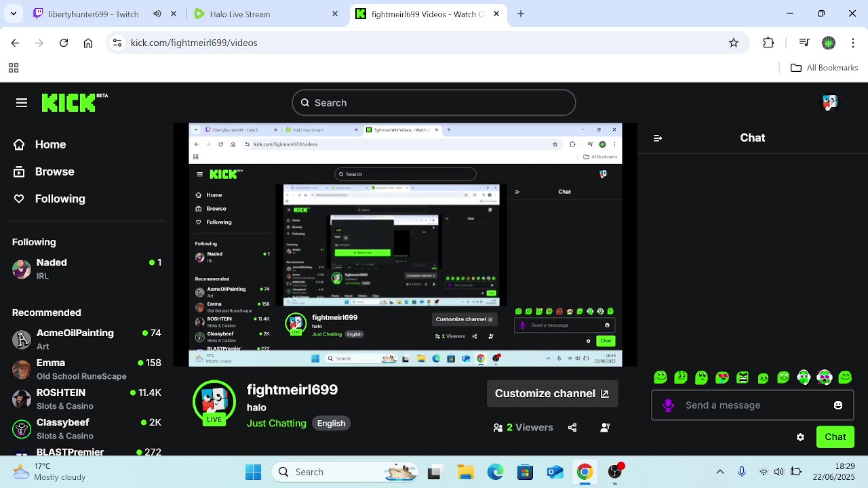Screen dimensions: 868x488
Task: Go back to previous page
Action: tap(15, 43)
